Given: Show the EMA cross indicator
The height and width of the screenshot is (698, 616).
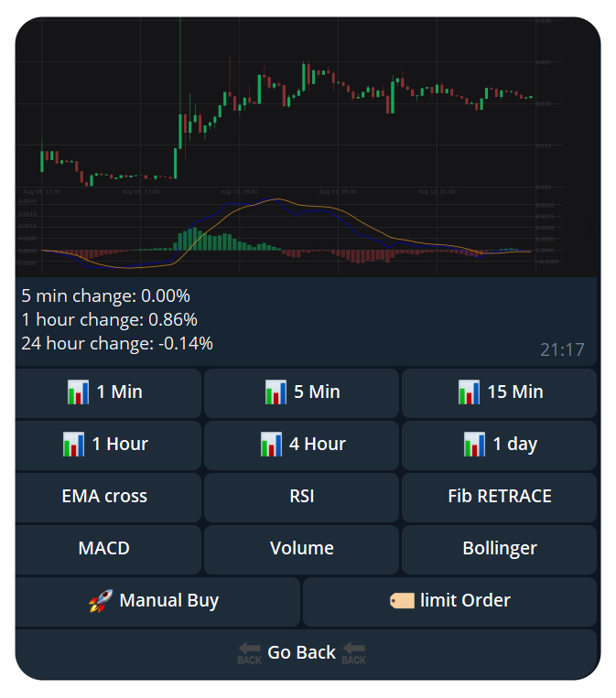Looking at the screenshot, I should (104, 497).
